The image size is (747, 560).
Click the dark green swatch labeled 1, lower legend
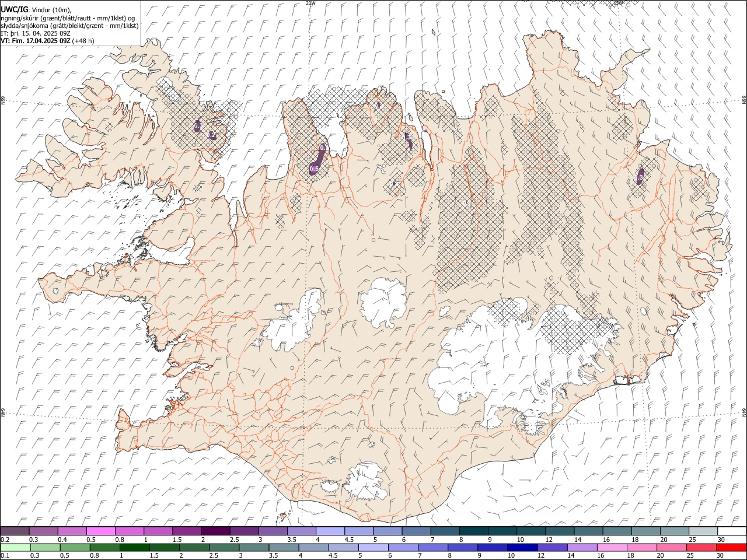(135, 547)
